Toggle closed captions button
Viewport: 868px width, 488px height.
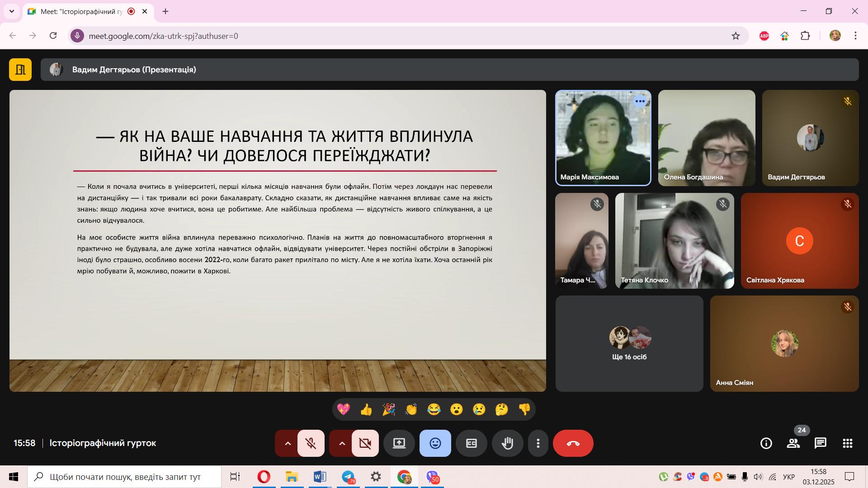(471, 443)
